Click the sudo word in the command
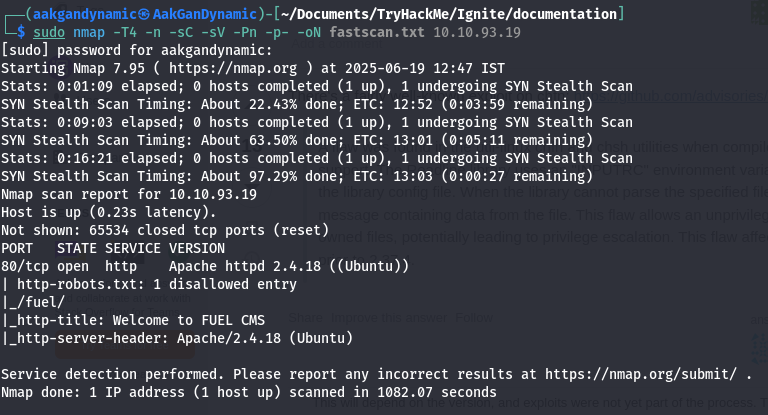This screenshot has height=415, width=768. pos(47,32)
